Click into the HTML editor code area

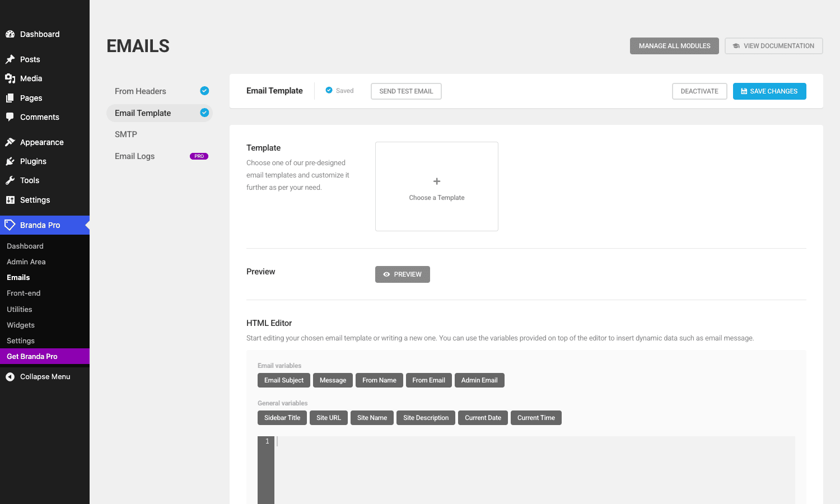(x=535, y=470)
